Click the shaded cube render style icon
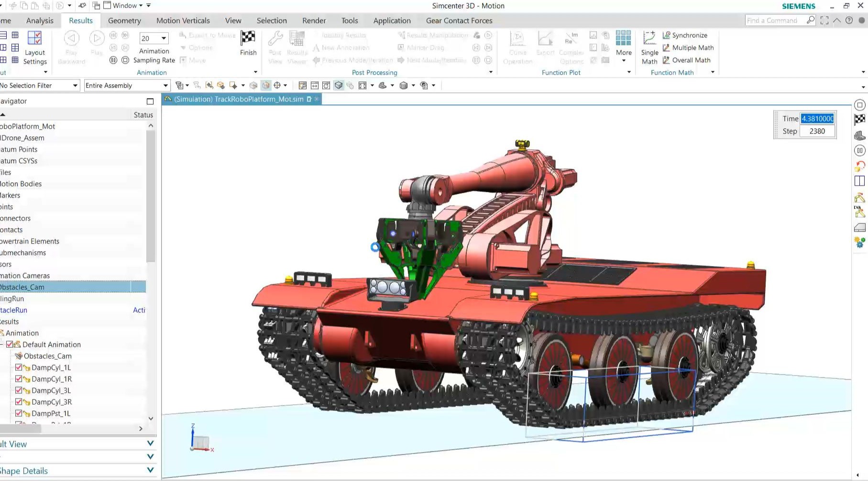The image size is (868, 488). 403,85
